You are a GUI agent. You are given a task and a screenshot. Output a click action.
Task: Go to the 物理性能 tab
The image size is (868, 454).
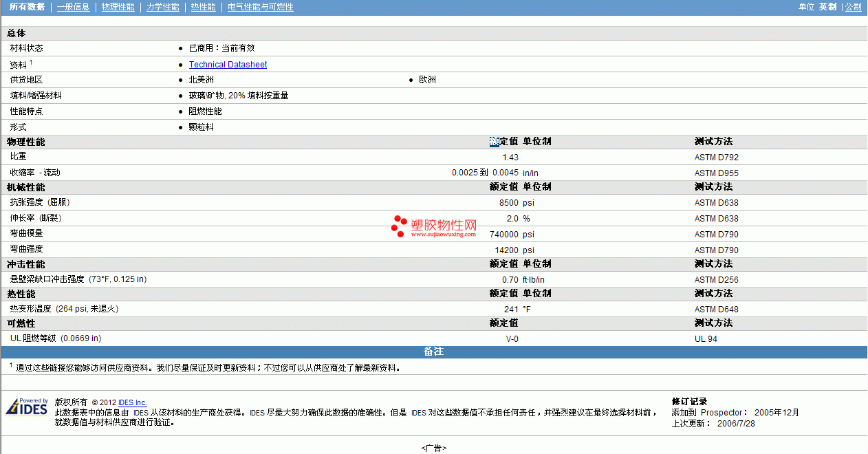tap(118, 7)
